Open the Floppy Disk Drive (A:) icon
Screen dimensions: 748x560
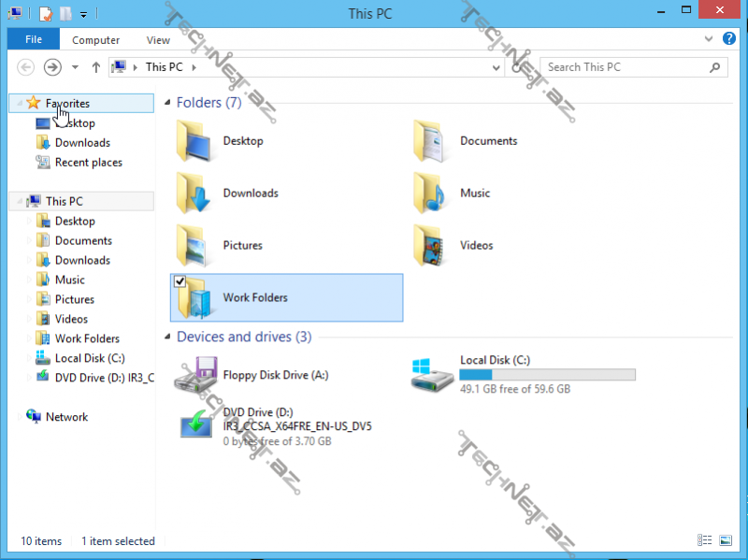coord(197,376)
